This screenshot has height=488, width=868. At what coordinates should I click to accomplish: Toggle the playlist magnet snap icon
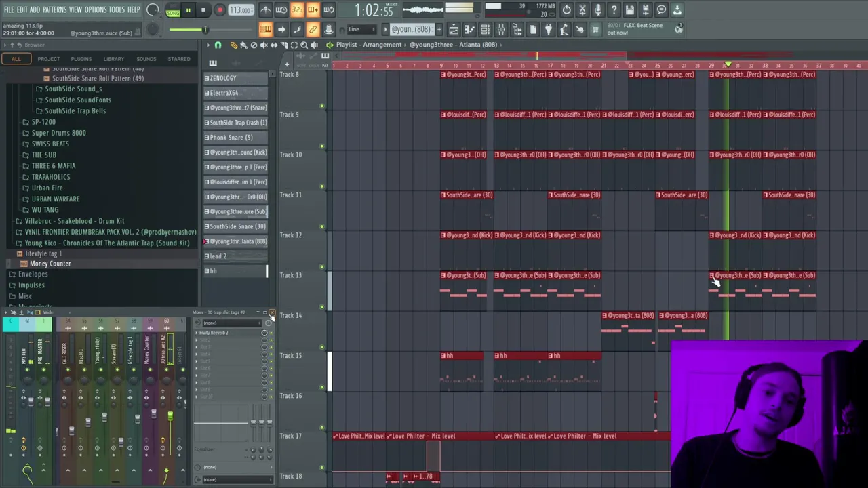pyautogui.click(x=218, y=45)
